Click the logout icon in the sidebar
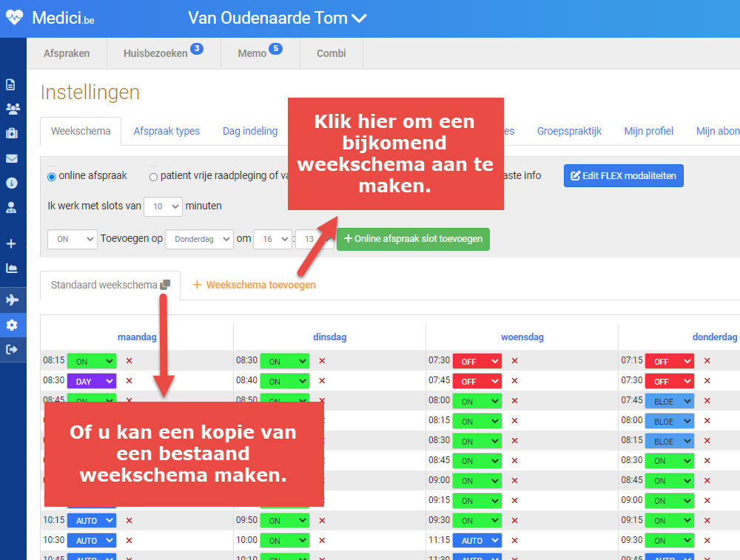The height and width of the screenshot is (560, 740). point(12,349)
